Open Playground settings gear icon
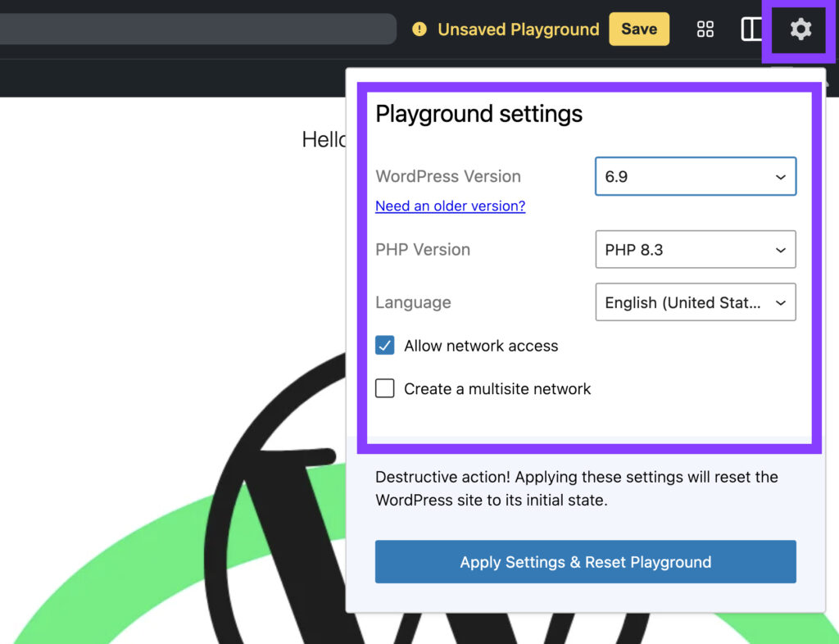839x644 pixels. coord(800,29)
